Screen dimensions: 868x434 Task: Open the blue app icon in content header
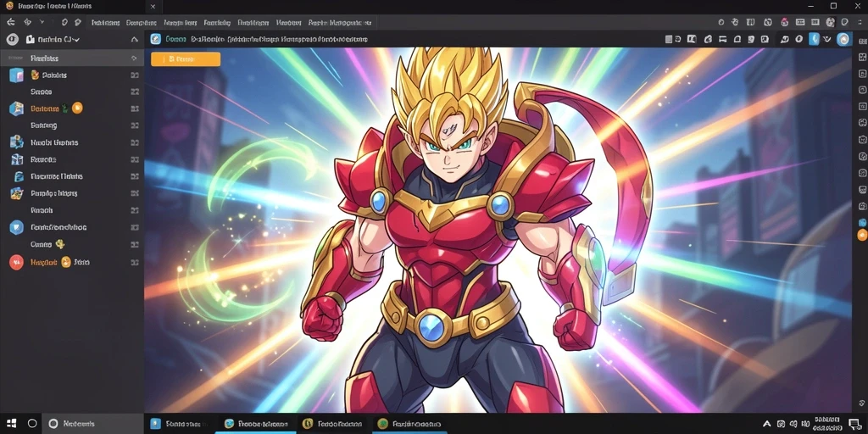156,39
